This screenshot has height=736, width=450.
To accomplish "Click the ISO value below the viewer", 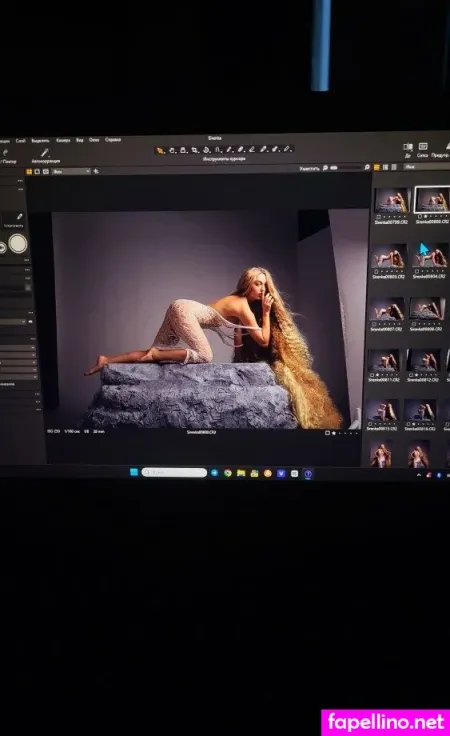I will [53, 431].
